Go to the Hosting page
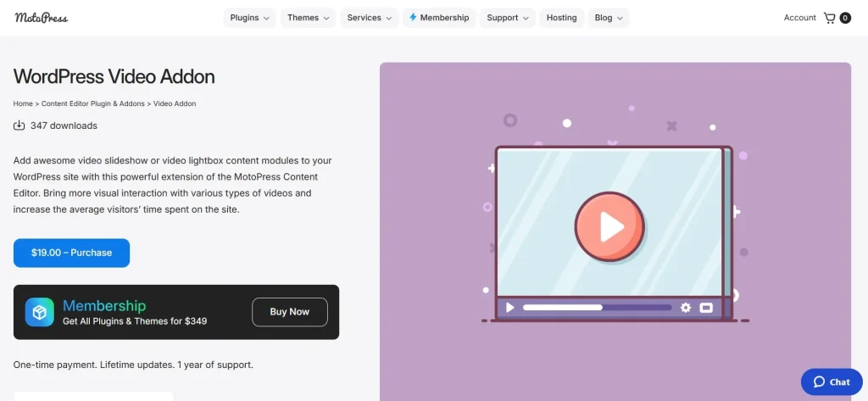 click(x=561, y=18)
